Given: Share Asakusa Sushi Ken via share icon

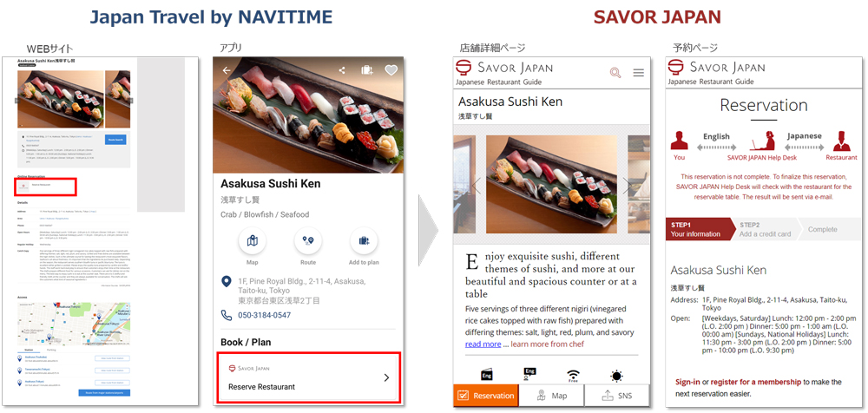Looking at the screenshot, I should pos(342,70).
